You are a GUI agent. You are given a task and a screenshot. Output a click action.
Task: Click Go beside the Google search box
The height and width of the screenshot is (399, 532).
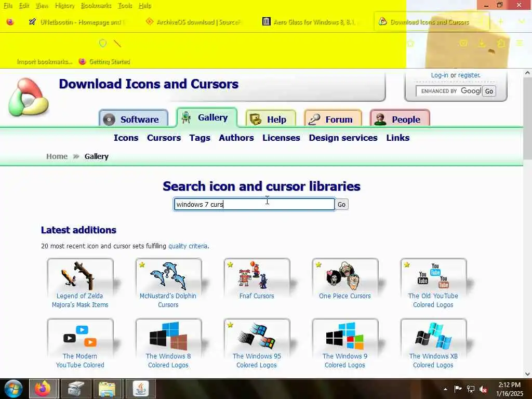pyautogui.click(x=489, y=91)
